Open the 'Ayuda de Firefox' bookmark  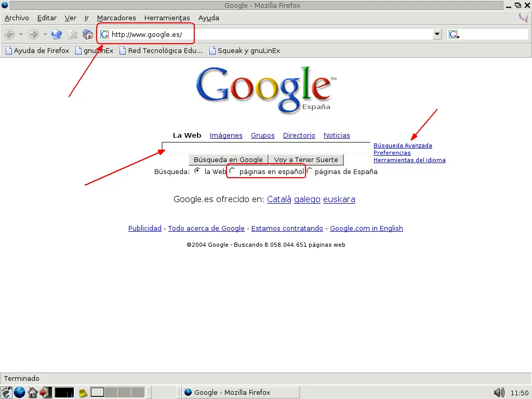[37, 50]
